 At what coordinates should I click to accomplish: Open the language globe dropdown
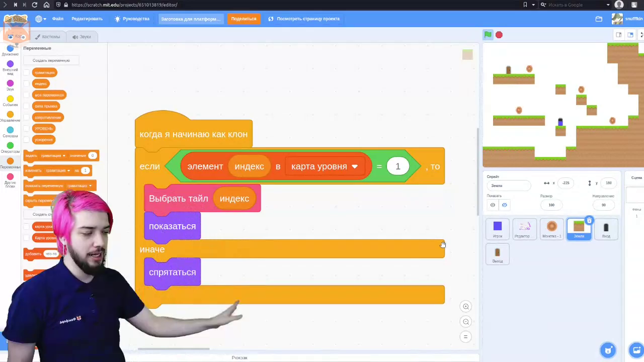point(41,19)
